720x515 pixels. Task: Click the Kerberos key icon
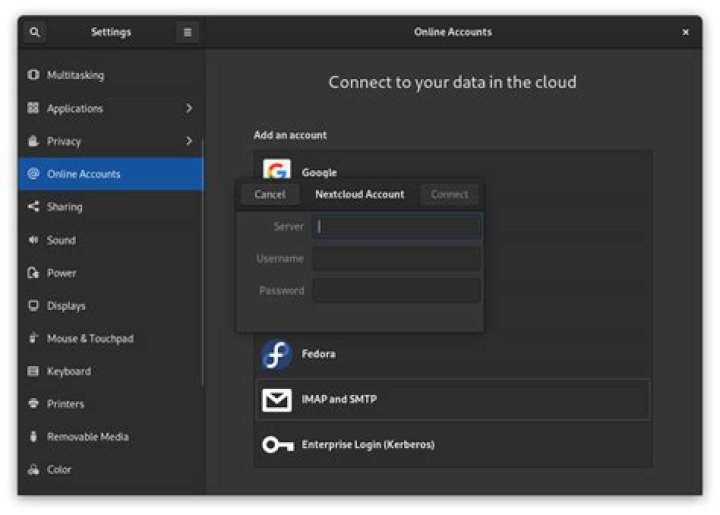[277, 444]
